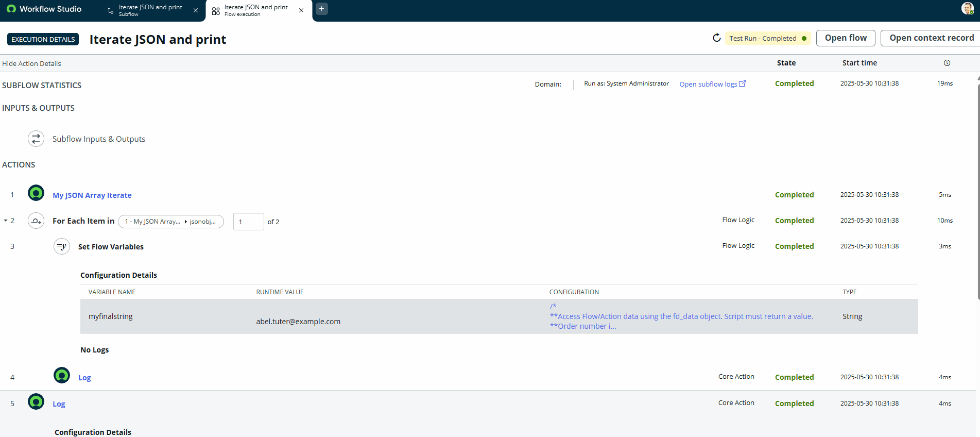
Task: Click the abel.tuter@example.com runtime value
Action: click(298, 322)
